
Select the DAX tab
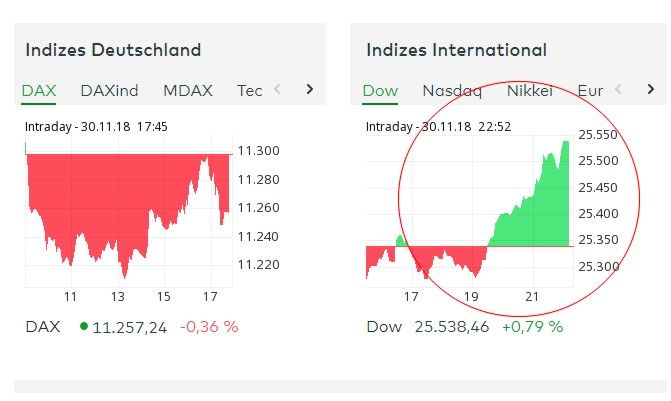coord(39,91)
